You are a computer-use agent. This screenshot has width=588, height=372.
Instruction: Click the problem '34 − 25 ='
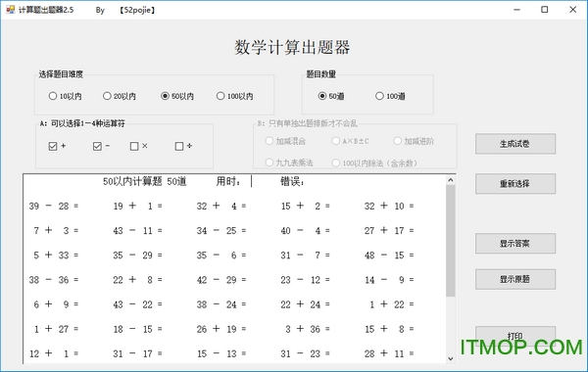(221, 230)
